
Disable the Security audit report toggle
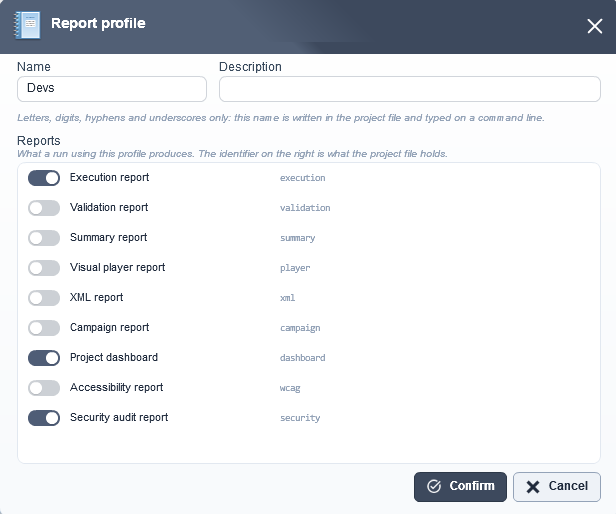pos(44,418)
